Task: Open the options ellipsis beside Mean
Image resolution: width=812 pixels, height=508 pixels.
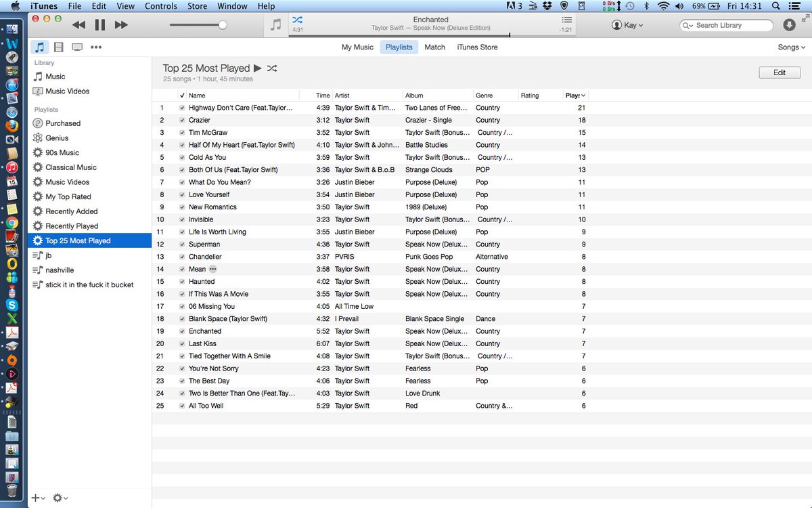Action: coord(213,269)
